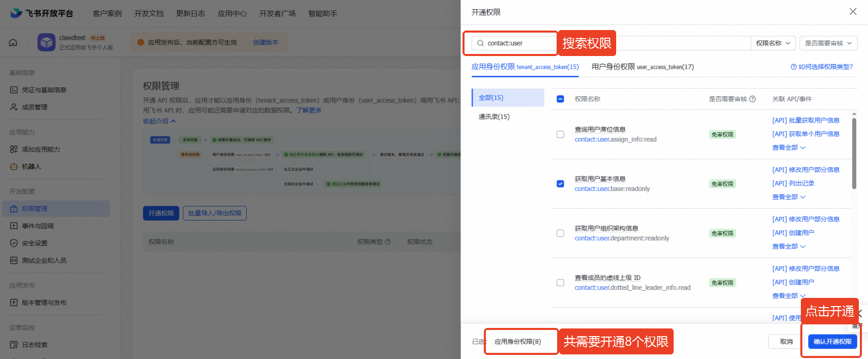868x359 pixels.
Task: Click the 成员管理 person icon
Action: pos(14,107)
